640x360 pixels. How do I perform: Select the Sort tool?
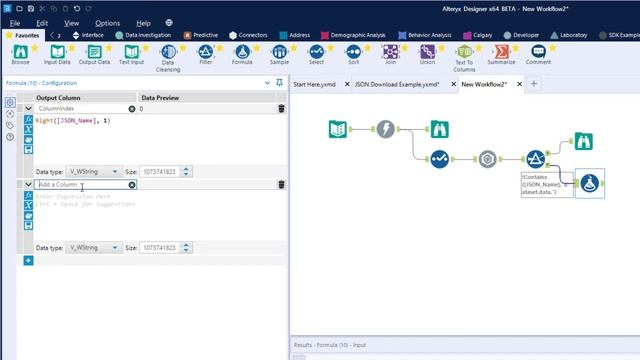[x=353, y=55]
